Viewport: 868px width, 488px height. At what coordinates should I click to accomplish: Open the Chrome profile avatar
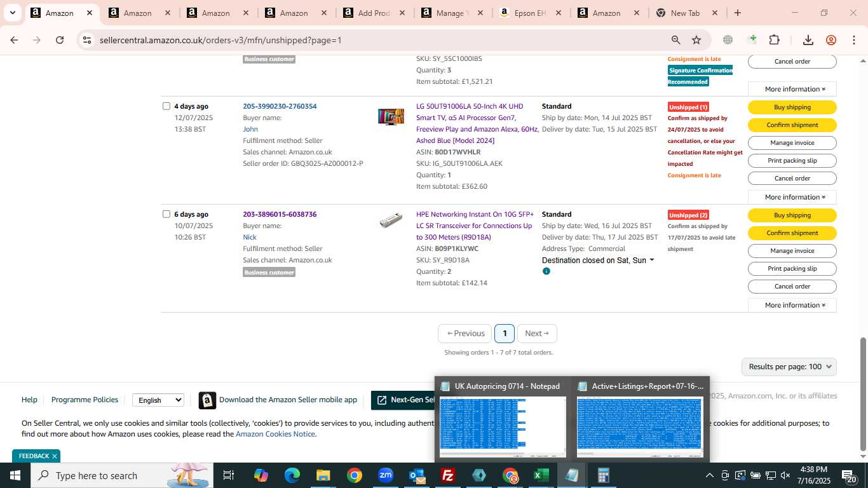(831, 40)
